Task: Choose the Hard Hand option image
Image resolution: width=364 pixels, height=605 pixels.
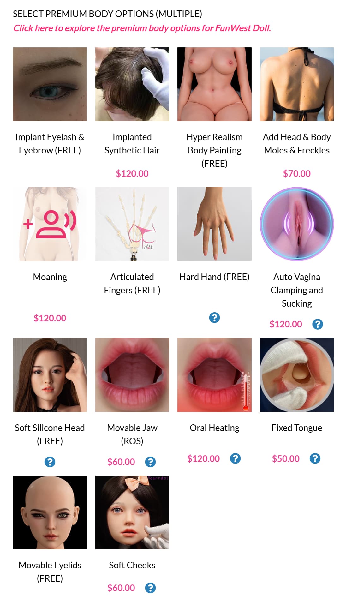Action: 214,224
